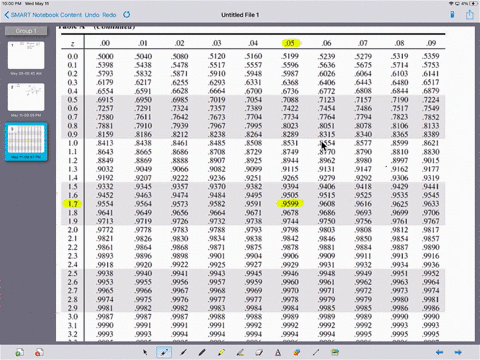
Task: Tap the .9817 cell in row 2.0
Action: click(x=431, y=230)
